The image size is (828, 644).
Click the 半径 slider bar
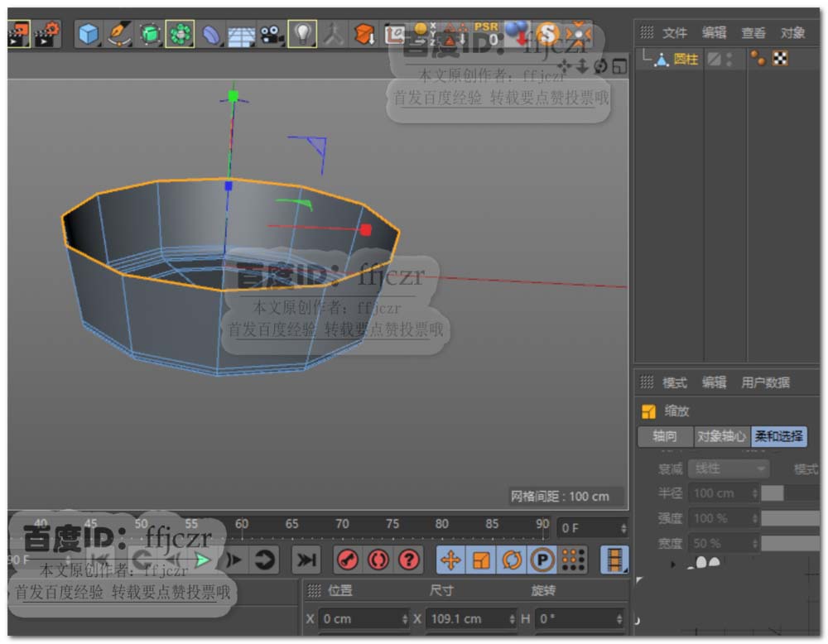click(x=791, y=493)
